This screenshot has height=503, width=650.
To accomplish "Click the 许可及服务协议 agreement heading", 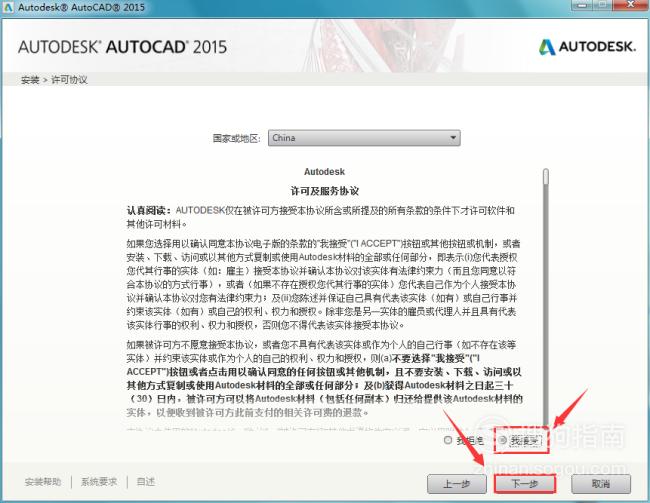I will (324, 191).
